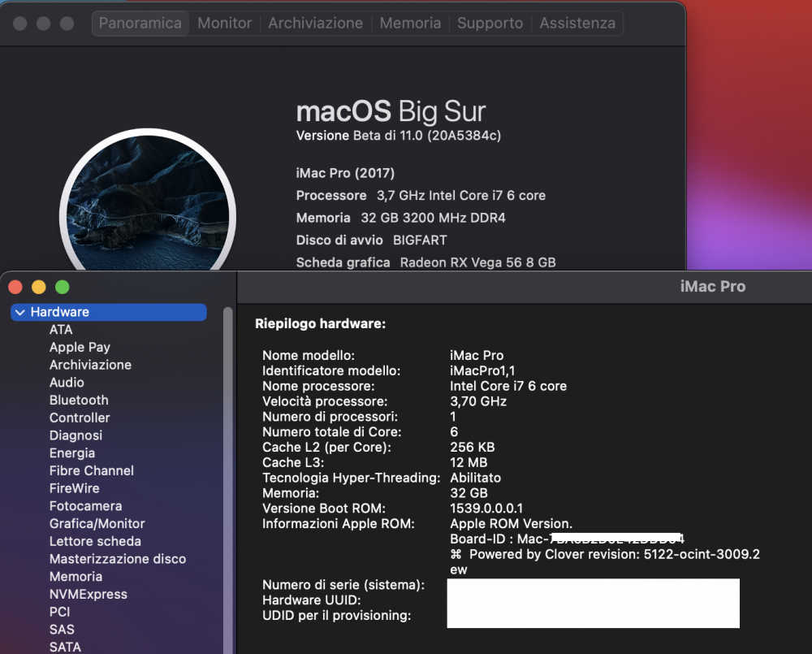Viewport: 812px width, 654px height.
Task: Click the "iMacPro1,1" model identifier value
Action: click(482, 370)
